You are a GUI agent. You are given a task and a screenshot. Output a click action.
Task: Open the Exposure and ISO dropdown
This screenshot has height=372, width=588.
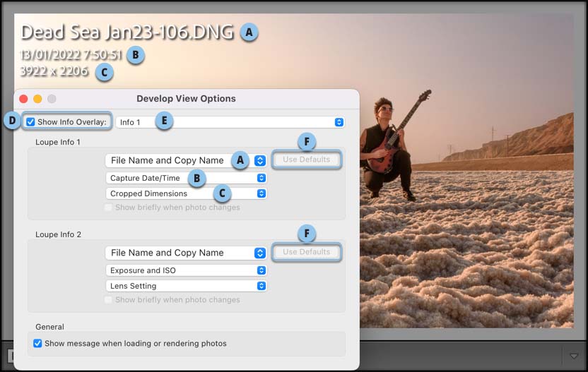(186, 270)
